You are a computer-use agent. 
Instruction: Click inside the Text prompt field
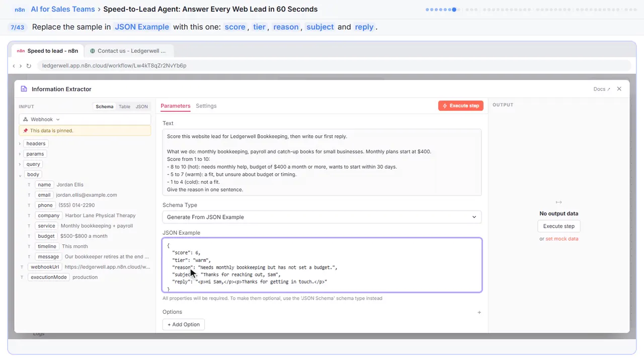pyautogui.click(x=322, y=162)
